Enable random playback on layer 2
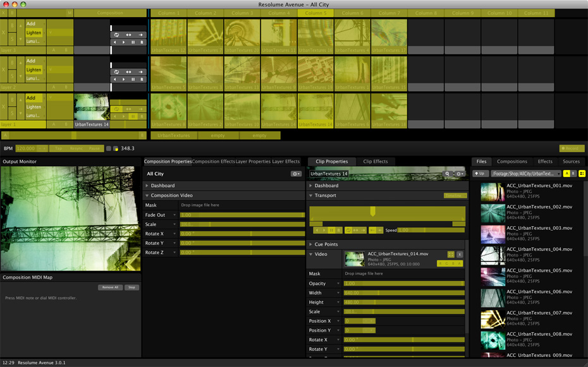The width and height of the screenshot is (588, 367). tap(142, 80)
